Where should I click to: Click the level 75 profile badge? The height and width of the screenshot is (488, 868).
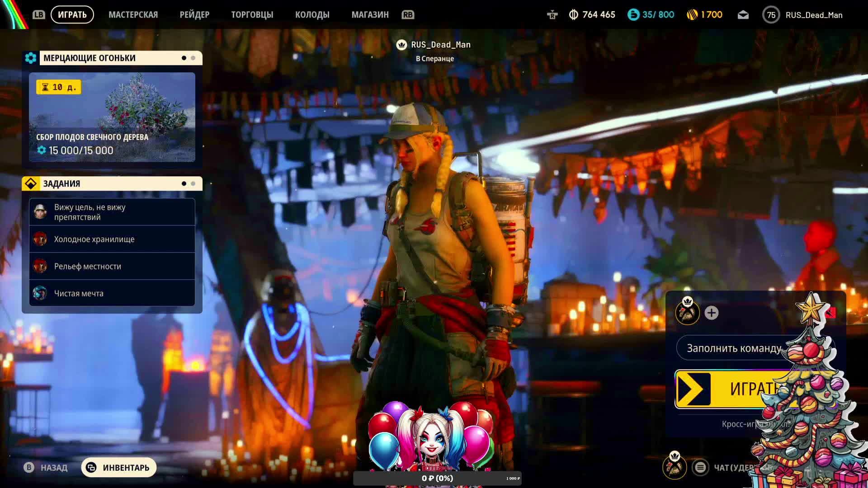771,15
